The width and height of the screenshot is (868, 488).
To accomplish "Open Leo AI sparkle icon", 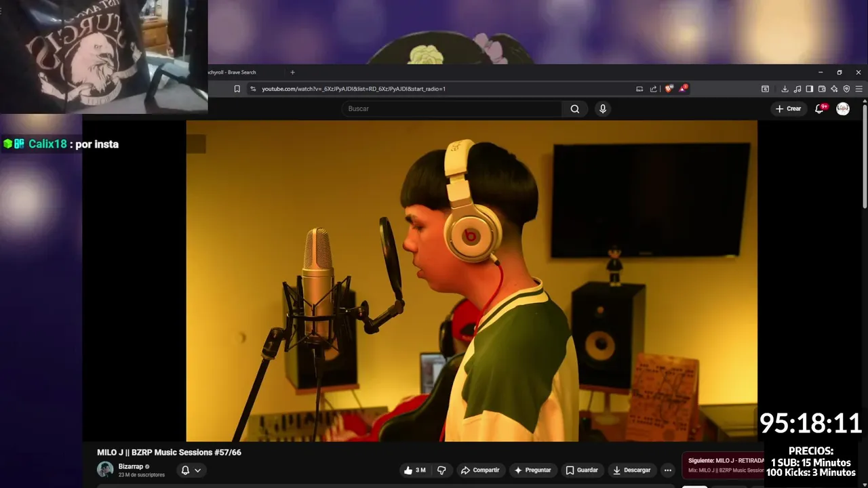I will coord(834,89).
